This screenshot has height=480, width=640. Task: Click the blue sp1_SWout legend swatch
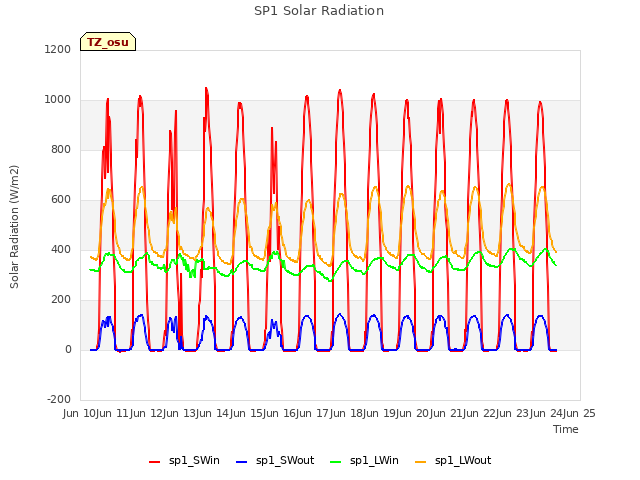242,462
